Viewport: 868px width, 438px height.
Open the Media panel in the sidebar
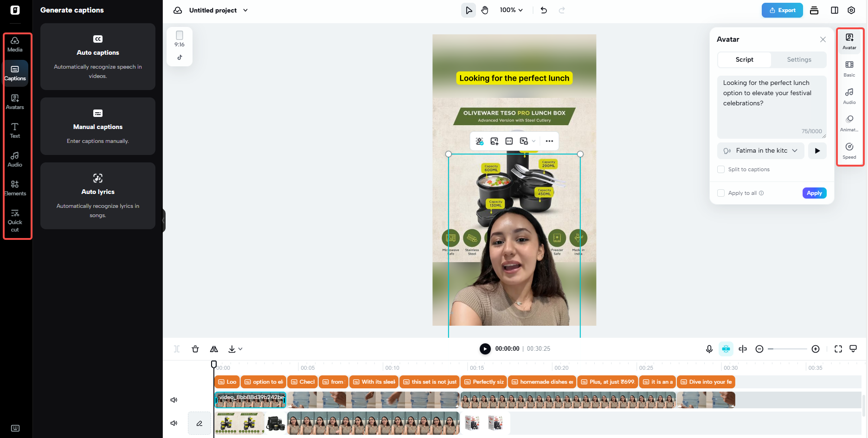pos(15,44)
